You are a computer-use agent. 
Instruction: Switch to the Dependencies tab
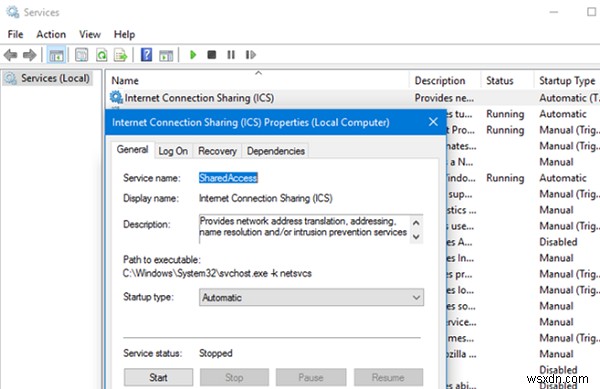[276, 151]
